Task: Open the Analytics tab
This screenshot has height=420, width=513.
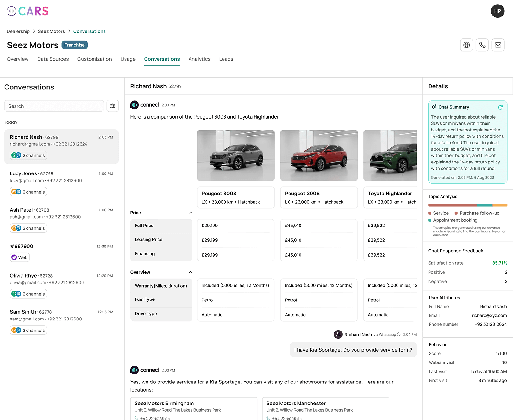Action: tap(200, 59)
